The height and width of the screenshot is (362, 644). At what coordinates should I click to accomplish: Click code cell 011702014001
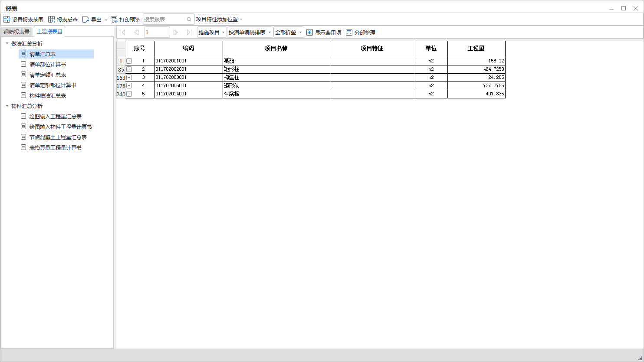(189, 94)
